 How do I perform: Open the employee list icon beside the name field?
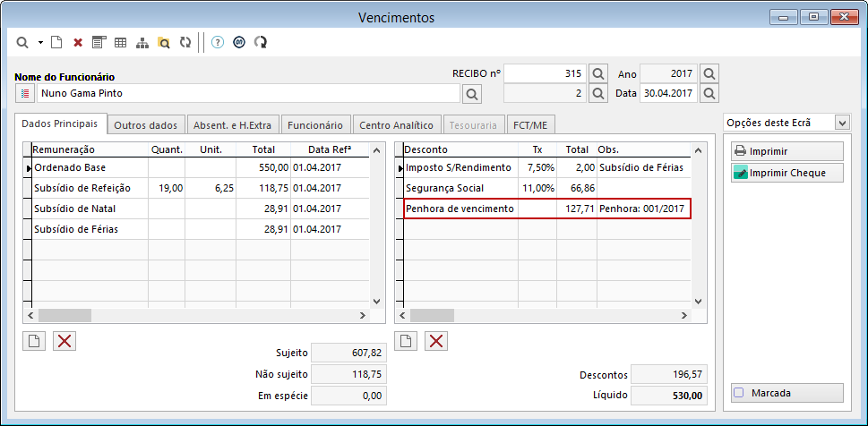click(x=24, y=93)
